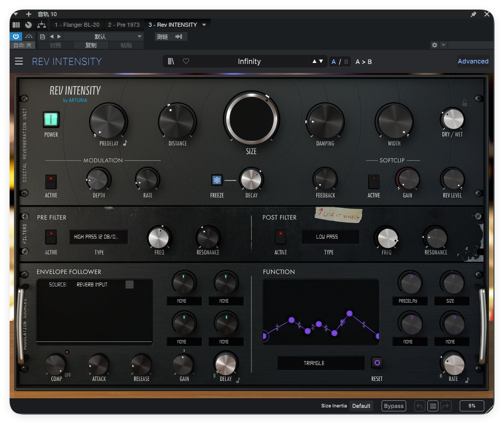Click the 测链 sidechain button

pos(162,37)
